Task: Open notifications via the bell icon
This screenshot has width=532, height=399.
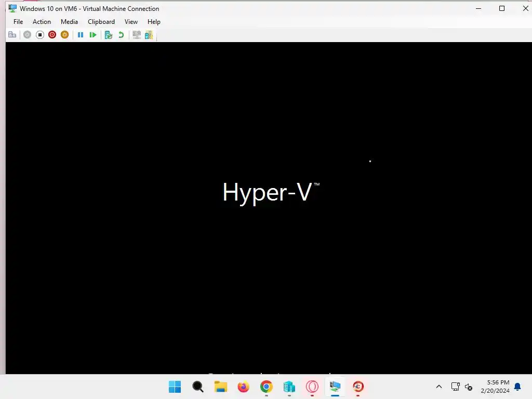Action: [518, 387]
